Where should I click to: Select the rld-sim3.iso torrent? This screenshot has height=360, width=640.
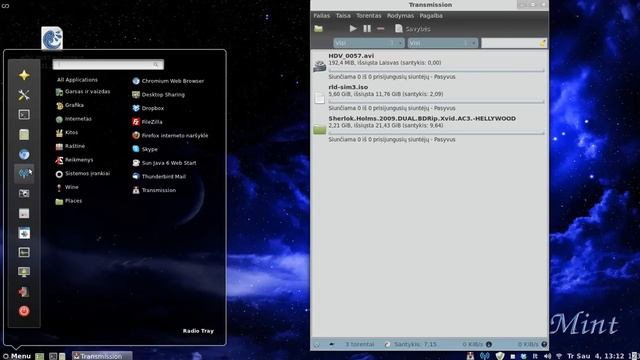pyautogui.click(x=429, y=97)
